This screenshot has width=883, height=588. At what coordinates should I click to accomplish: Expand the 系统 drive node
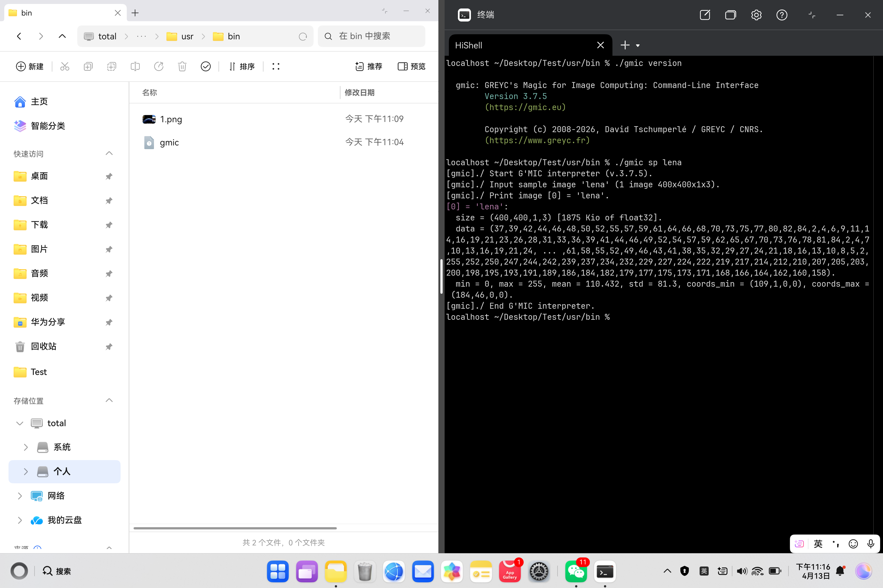coord(25,447)
